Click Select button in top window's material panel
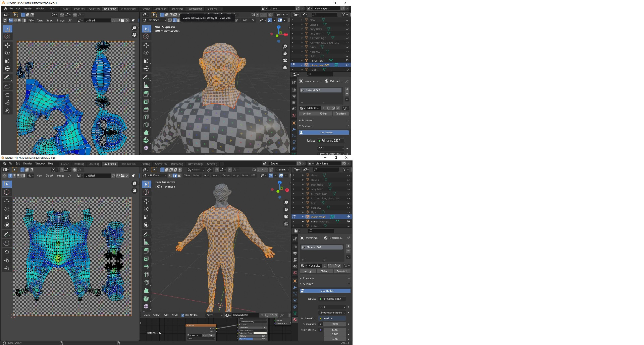644x345 pixels. click(324, 114)
